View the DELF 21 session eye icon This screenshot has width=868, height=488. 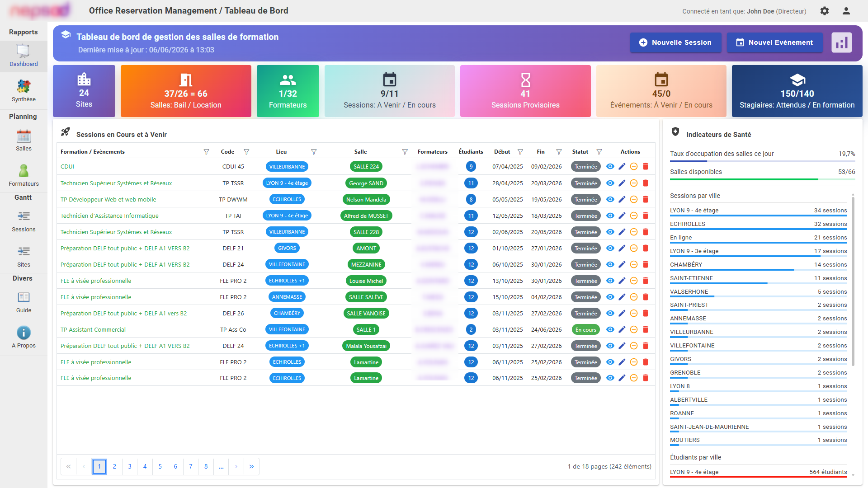pyautogui.click(x=610, y=248)
